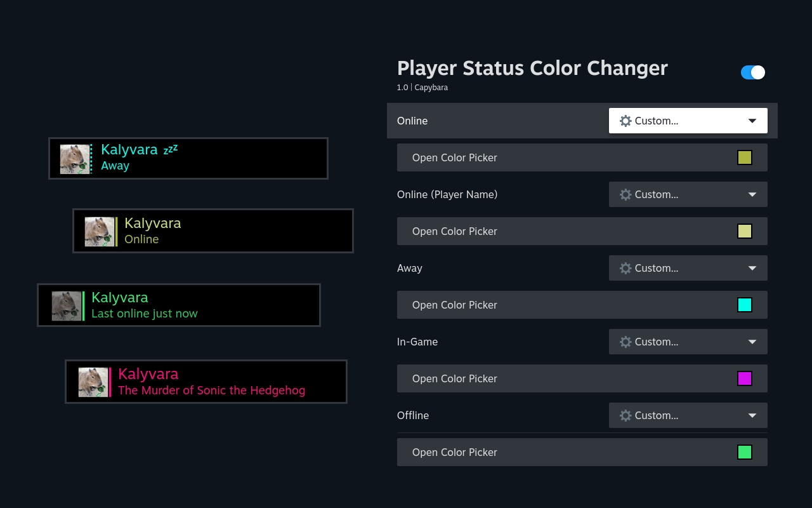This screenshot has height=508, width=812.
Task: Click the pink Kalyvara player name
Action: [148, 373]
